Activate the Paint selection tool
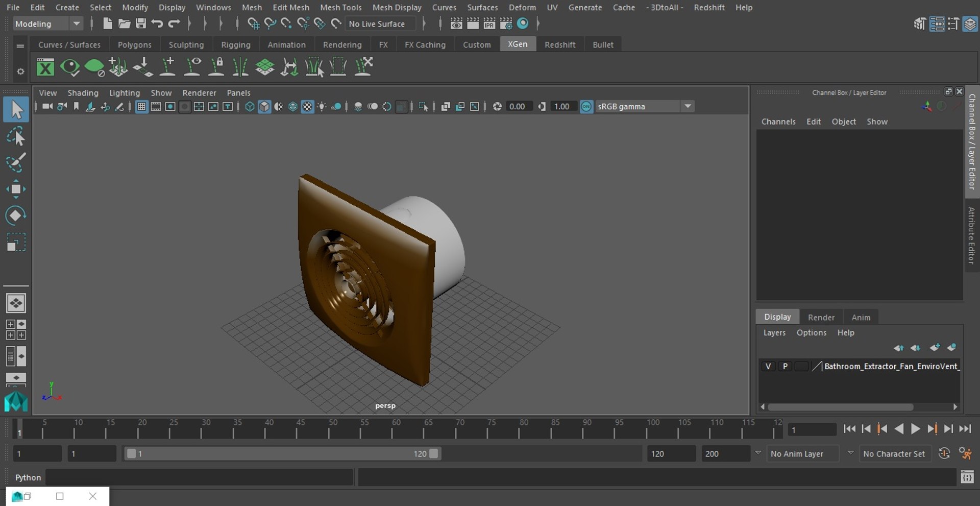Image resolution: width=980 pixels, height=506 pixels. tap(16, 163)
